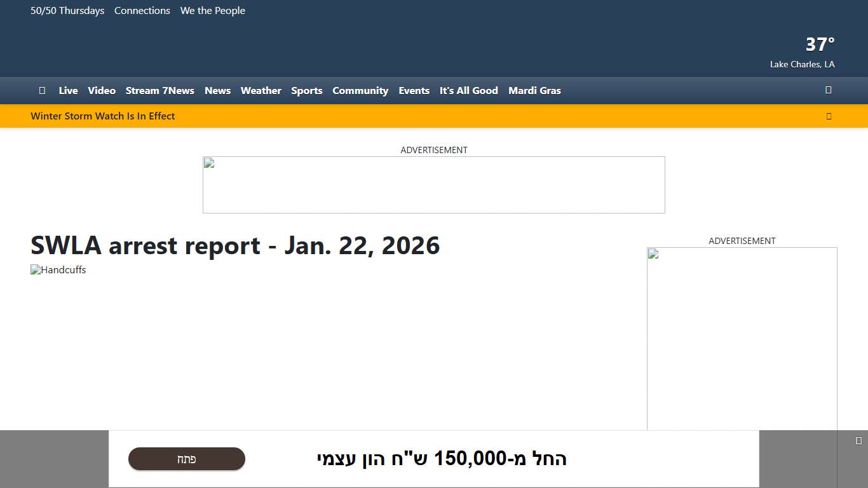This screenshot has width=868, height=488.
Task: Open the Sports section
Action: [x=306, y=90]
